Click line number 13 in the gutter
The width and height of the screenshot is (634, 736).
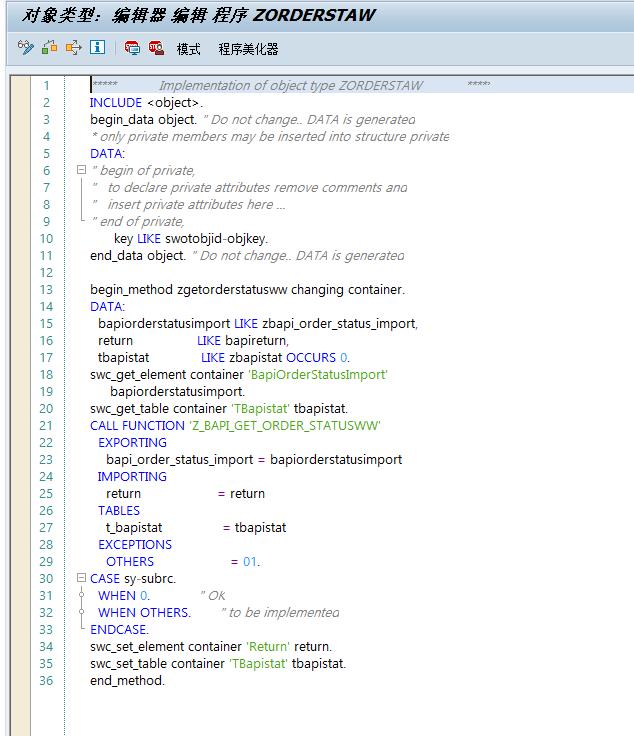(x=46, y=290)
